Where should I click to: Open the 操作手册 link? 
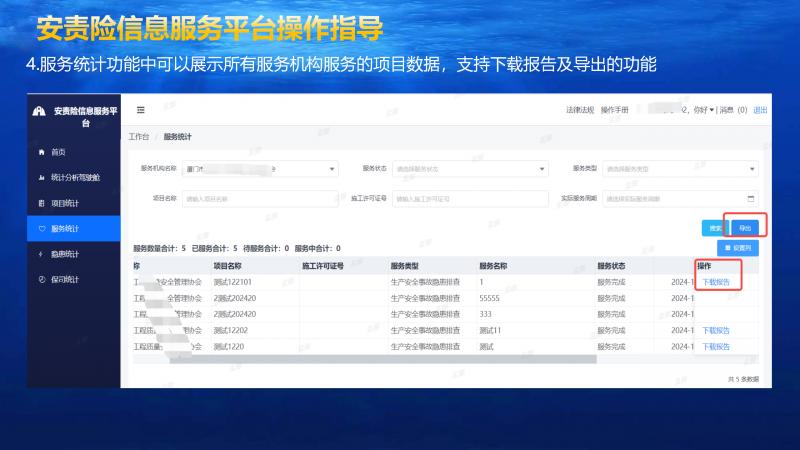click(614, 110)
